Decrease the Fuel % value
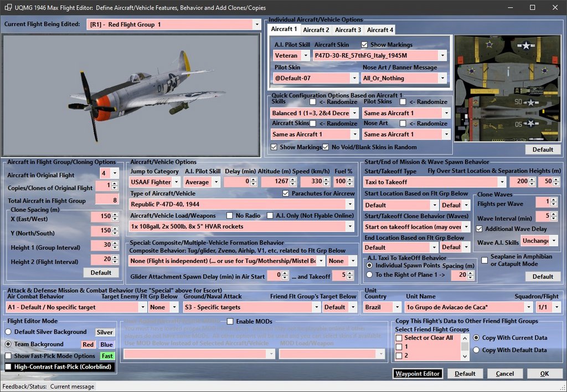Image resolution: width=567 pixels, height=392 pixels. tap(350, 184)
